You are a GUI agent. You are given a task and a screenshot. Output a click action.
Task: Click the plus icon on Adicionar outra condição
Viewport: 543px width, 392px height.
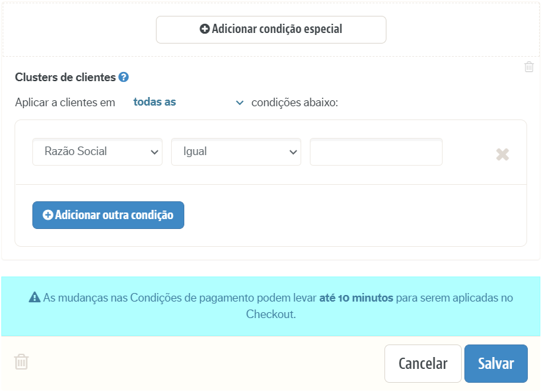[x=48, y=214]
